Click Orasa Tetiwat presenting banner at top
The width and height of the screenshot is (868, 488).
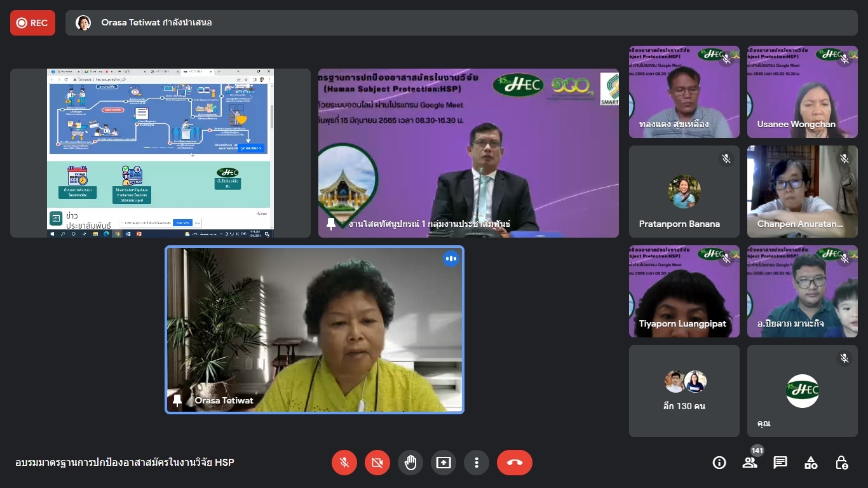(156, 23)
